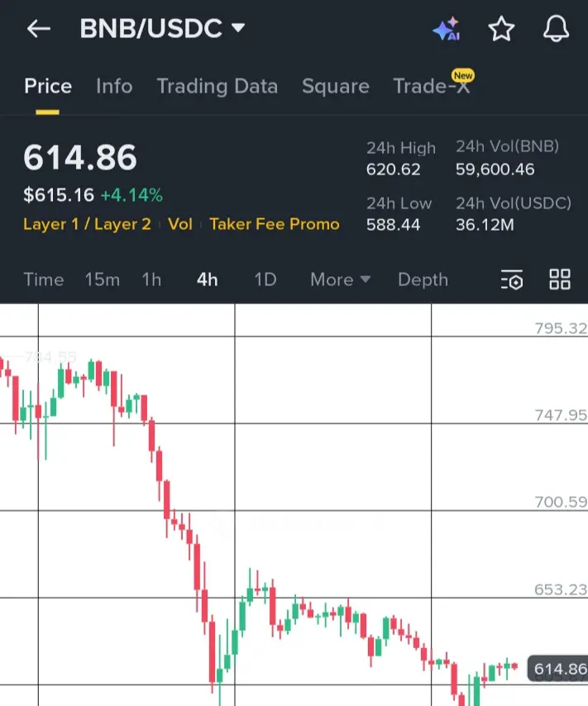Tap the Taker Fee Promo link

[x=275, y=224]
